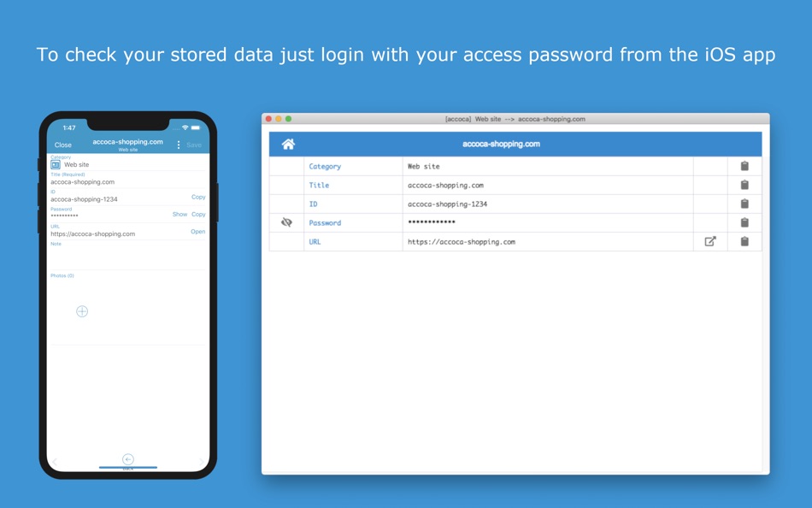812x508 pixels.
Task: Click the 'https://accoca-shopping.com' desktop cell
Action: coord(548,241)
